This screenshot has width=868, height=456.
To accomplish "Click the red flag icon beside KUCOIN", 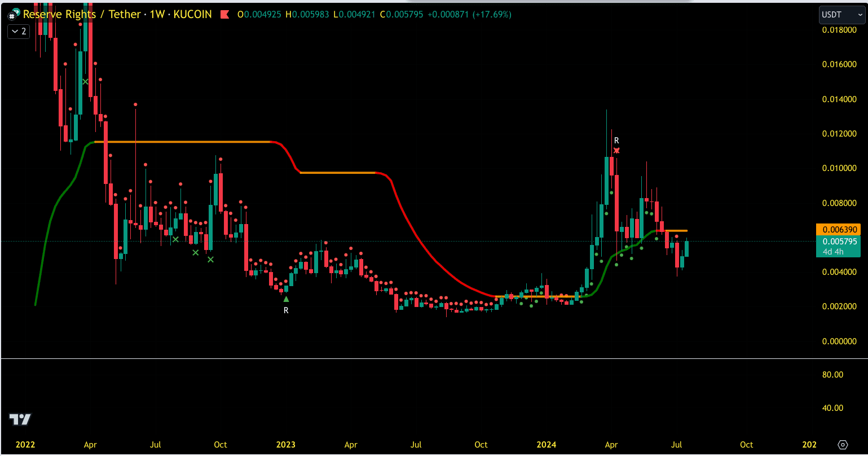I will click(x=224, y=15).
